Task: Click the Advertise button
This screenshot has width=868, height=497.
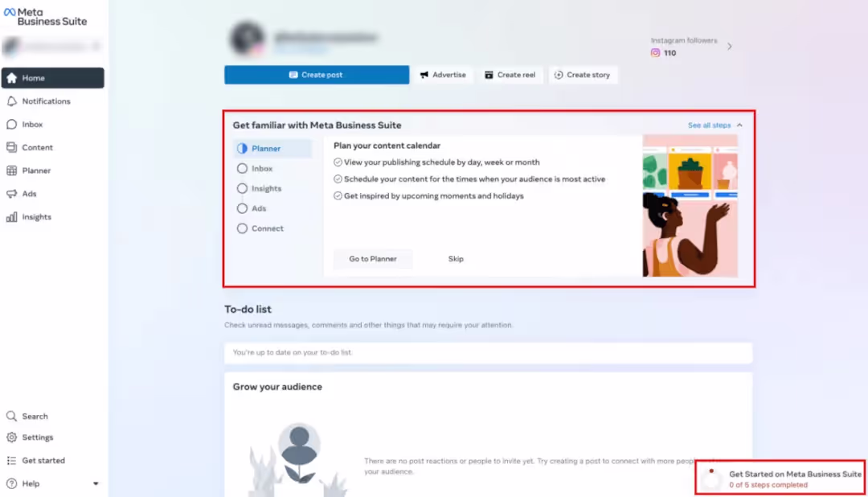Action: click(443, 75)
